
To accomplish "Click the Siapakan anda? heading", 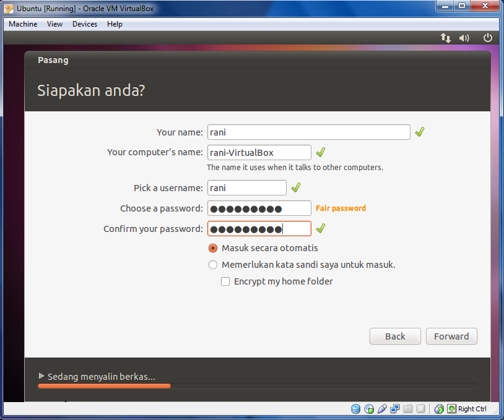I will 91,90.
